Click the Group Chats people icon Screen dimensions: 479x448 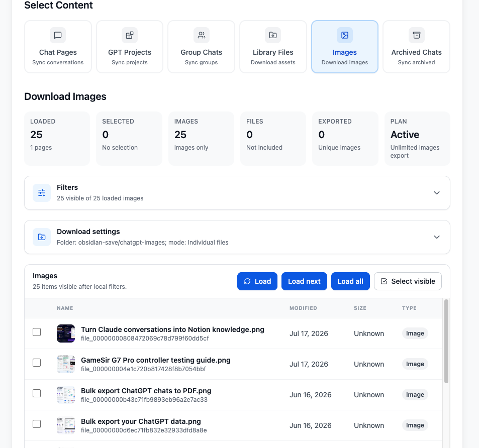point(202,35)
